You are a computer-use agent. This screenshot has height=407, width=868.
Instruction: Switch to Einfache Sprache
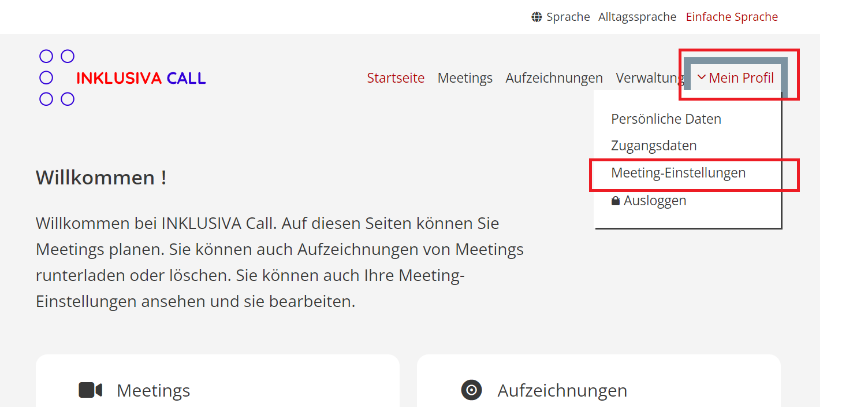click(x=732, y=17)
